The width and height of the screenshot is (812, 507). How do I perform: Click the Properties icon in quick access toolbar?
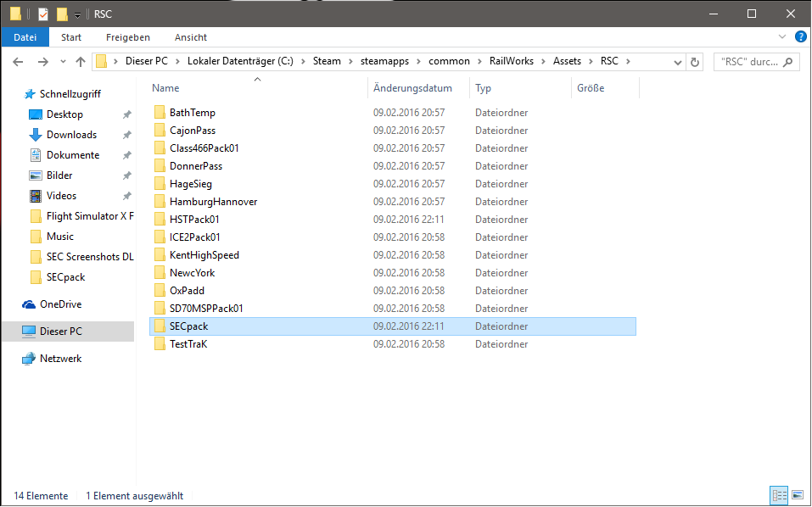pos(43,14)
